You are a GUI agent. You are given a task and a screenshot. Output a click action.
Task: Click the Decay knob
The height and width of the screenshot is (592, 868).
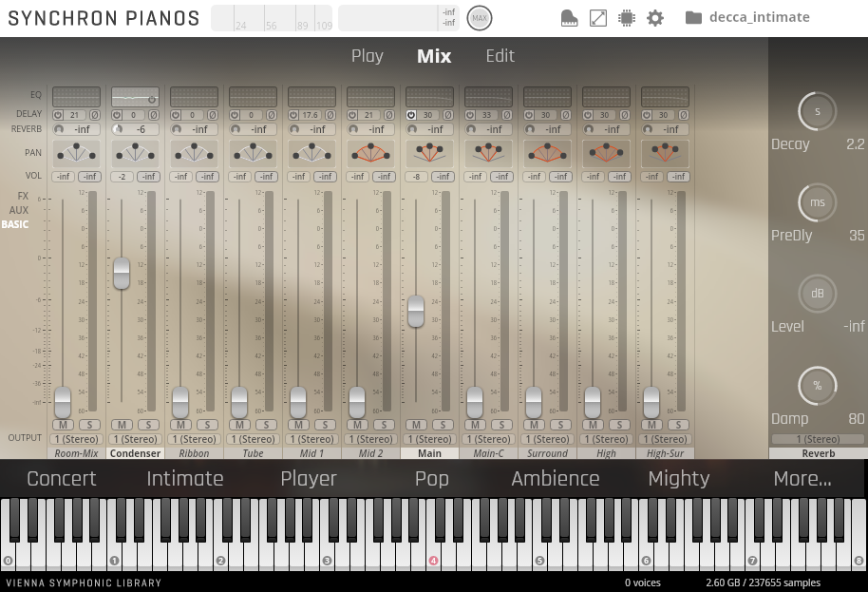tap(818, 111)
